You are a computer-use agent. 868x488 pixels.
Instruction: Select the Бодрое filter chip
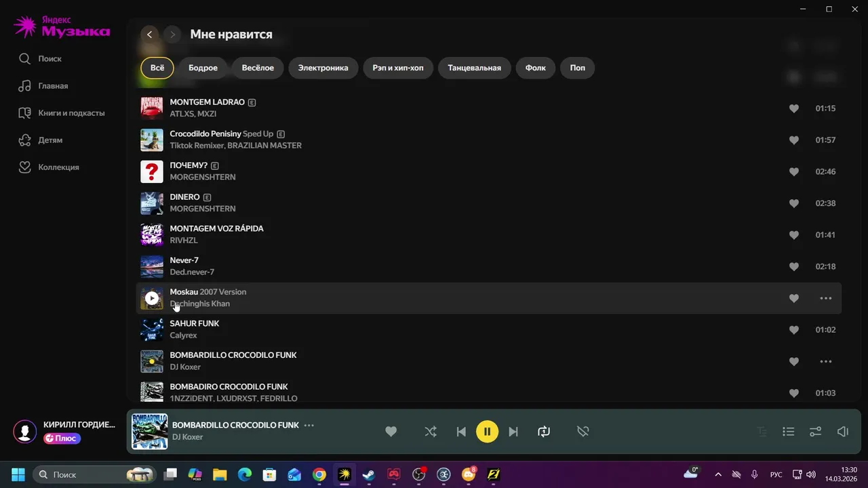coord(203,68)
